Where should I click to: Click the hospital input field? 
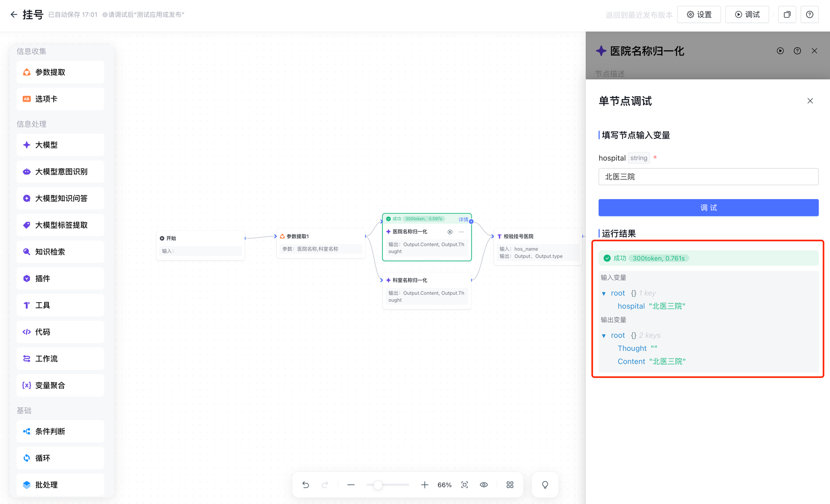tap(708, 177)
